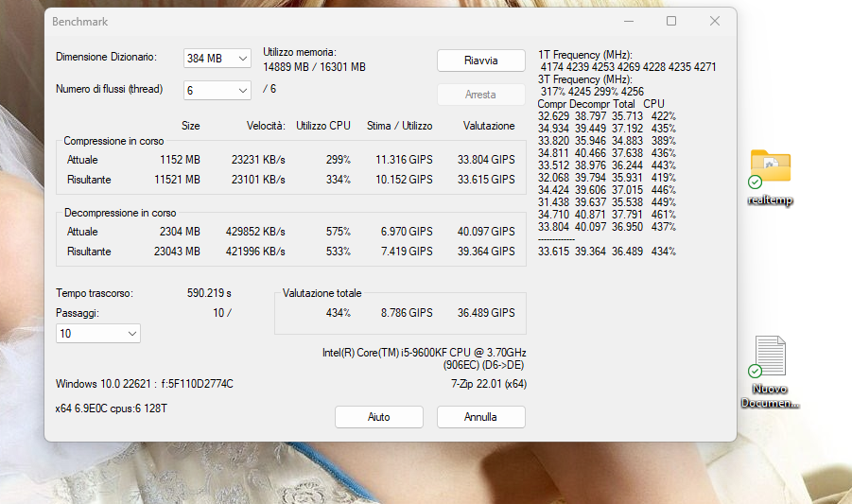
Task: Click the Intel Core i5-9600KF CPU label
Action: pos(424,353)
